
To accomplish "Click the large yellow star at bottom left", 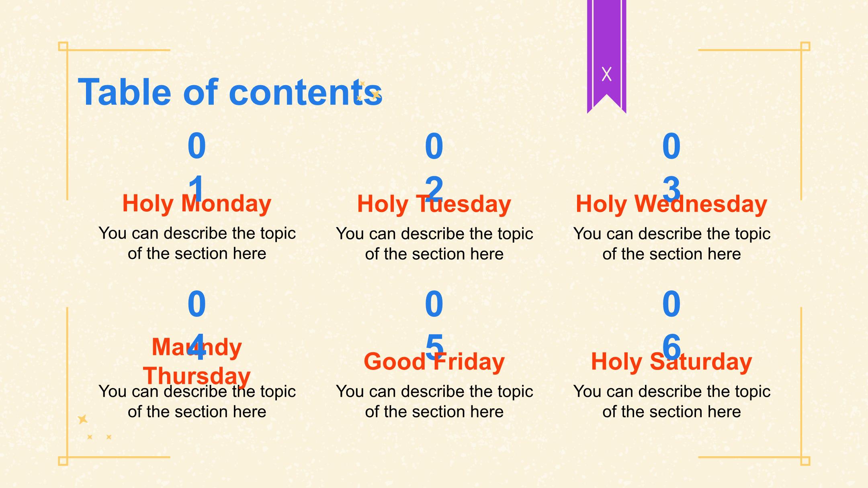I will coord(83,419).
